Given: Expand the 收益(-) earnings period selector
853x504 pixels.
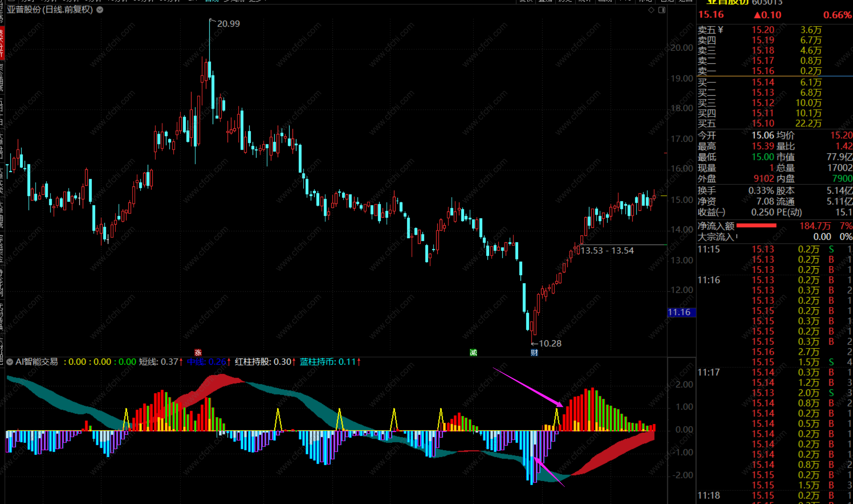Looking at the screenshot, I should (711, 212).
